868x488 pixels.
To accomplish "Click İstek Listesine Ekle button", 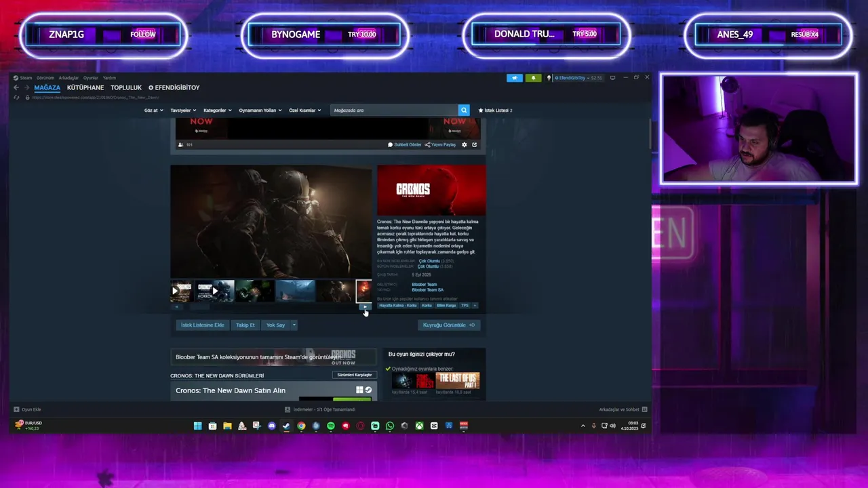I will [x=202, y=325].
